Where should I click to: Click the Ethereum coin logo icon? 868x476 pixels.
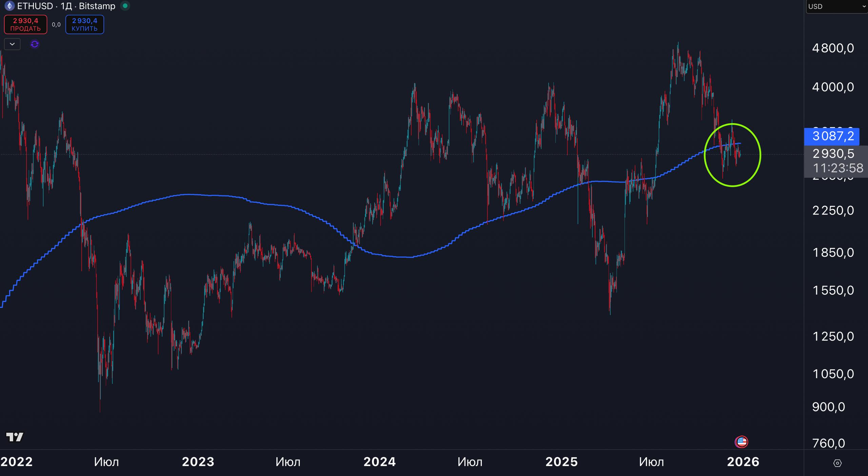[9, 6]
